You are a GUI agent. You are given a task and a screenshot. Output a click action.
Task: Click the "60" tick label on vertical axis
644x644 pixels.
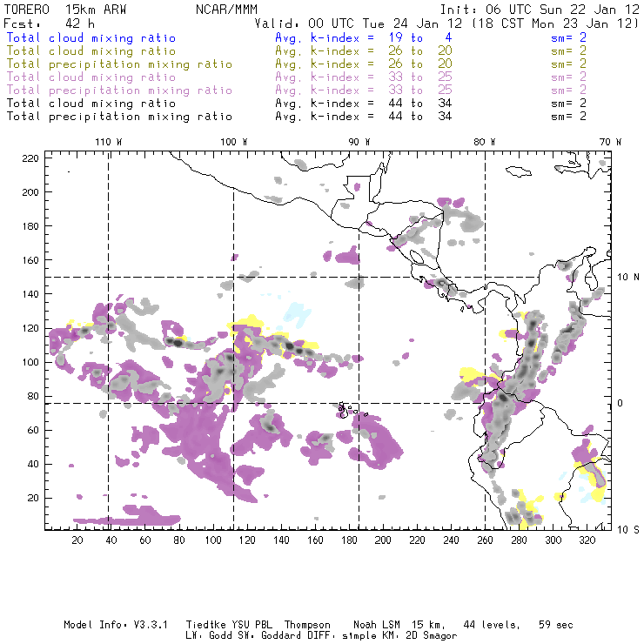click(x=33, y=431)
